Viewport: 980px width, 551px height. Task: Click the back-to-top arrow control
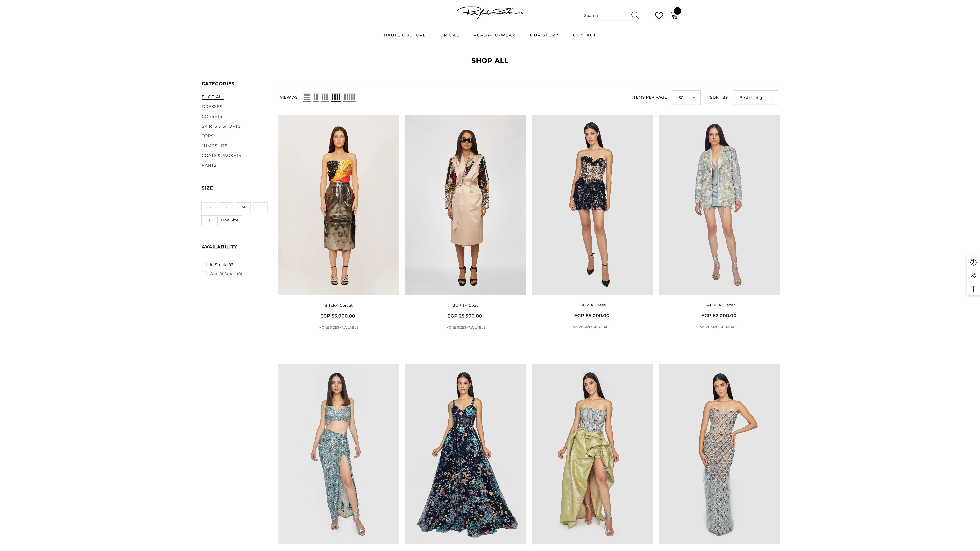click(x=973, y=289)
